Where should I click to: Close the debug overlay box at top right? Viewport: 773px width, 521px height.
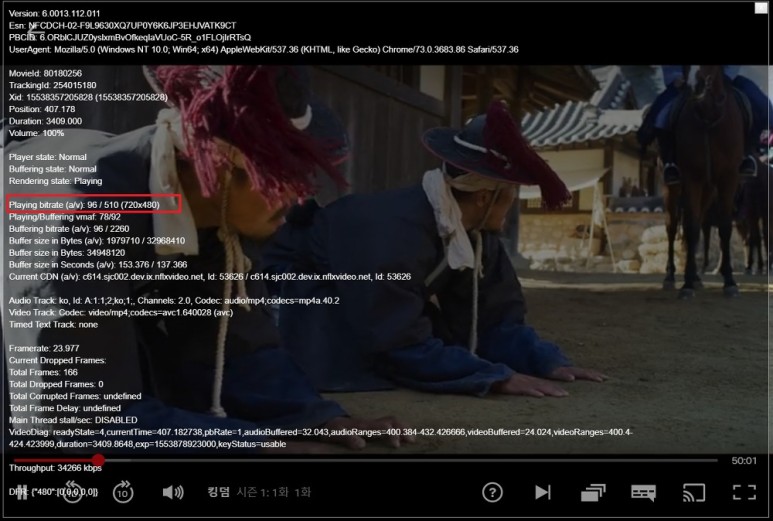tap(761, 8)
